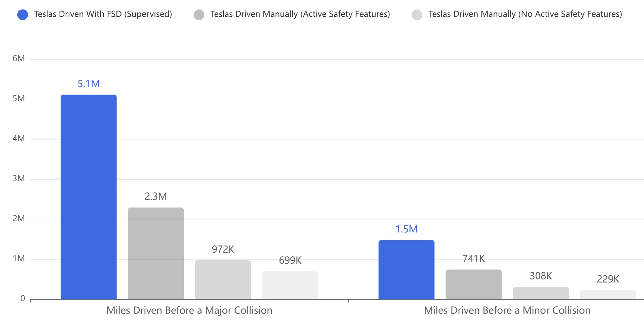The width and height of the screenshot is (644, 322).
Task: Click the 6M y-axis tick label
Action: pyautogui.click(x=19, y=58)
